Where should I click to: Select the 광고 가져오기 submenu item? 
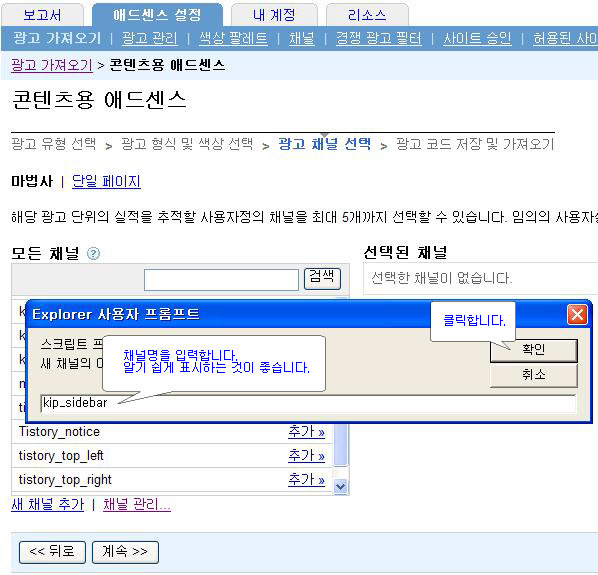coord(57,38)
